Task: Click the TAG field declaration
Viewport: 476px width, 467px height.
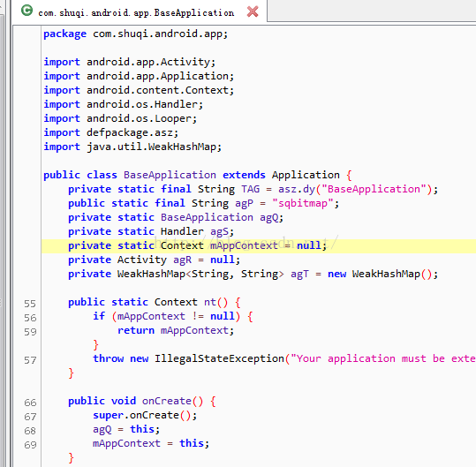Action: point(253,189)
